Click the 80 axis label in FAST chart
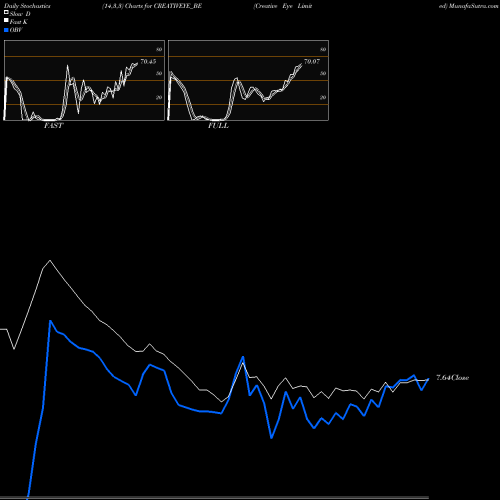Image resolution: width=500 pixels, height=500 pixels. click(x=159, y=49)
